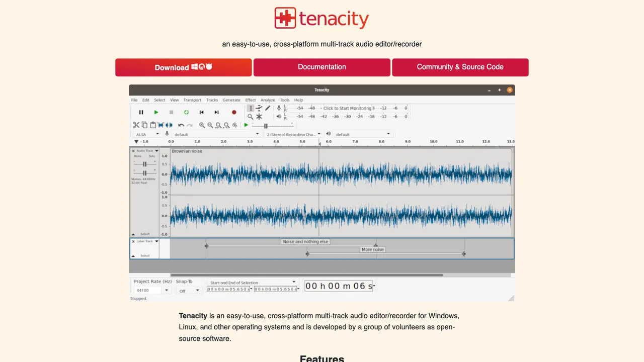644x362 pixels.
Task: Select the Multi-tool asterisk icon
Action: (x=259, y=117)
